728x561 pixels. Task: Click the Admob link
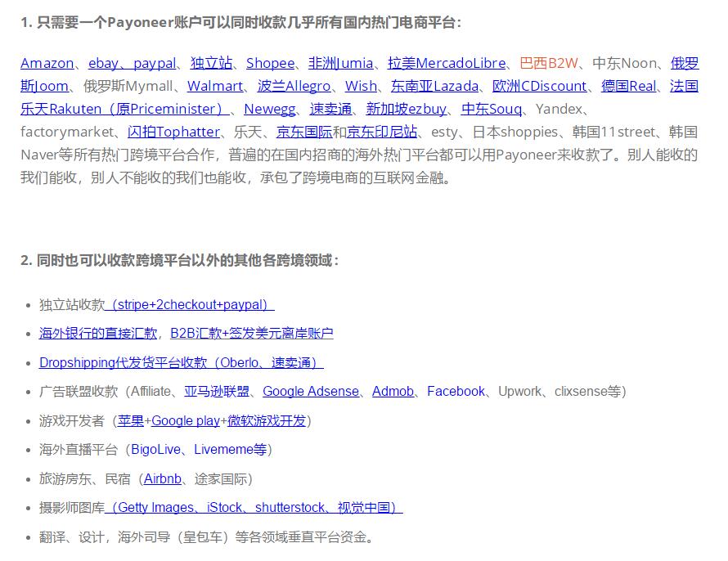coord(393,392)
